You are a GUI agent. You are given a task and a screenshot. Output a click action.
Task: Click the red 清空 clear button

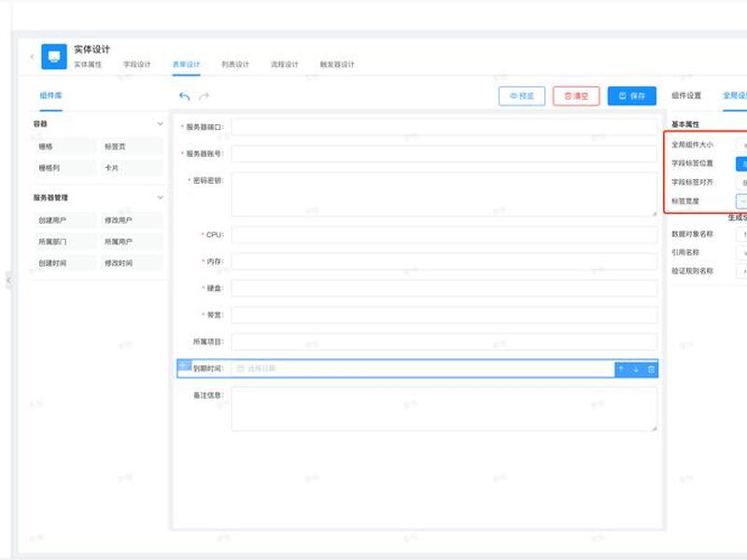pos(576,96)
